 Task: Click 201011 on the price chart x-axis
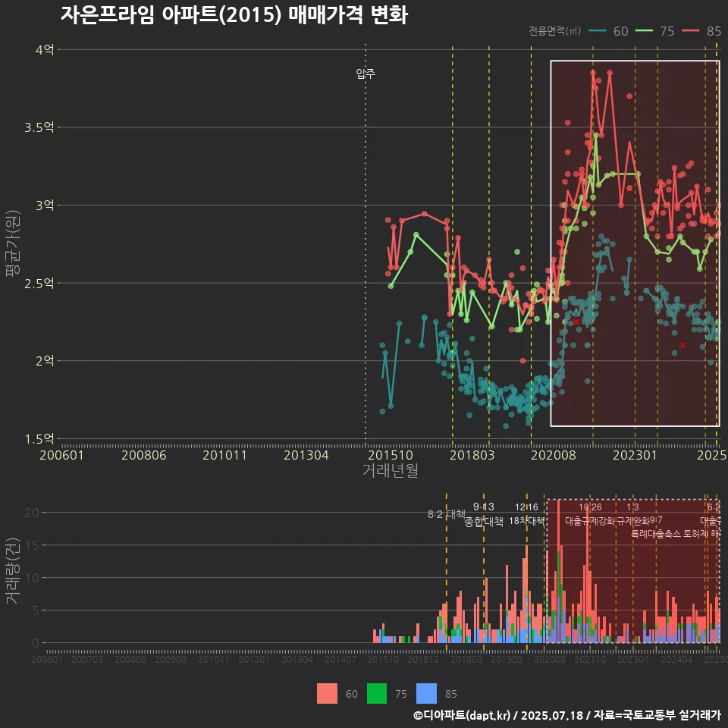pos(224,455)
